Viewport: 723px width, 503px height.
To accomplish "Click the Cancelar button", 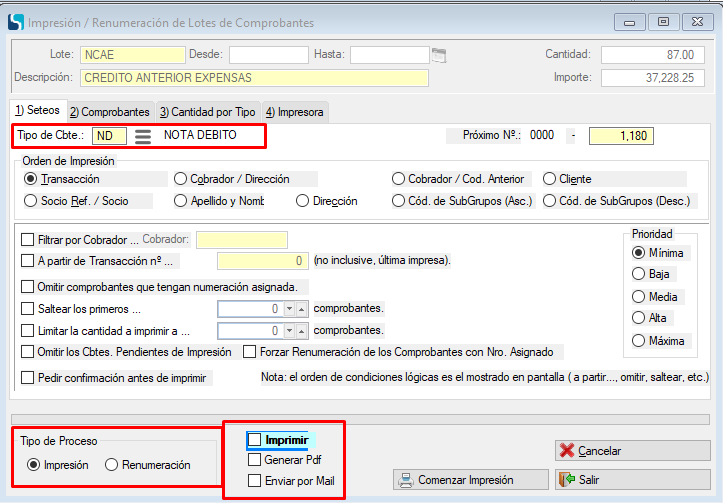I will [625, 451].
